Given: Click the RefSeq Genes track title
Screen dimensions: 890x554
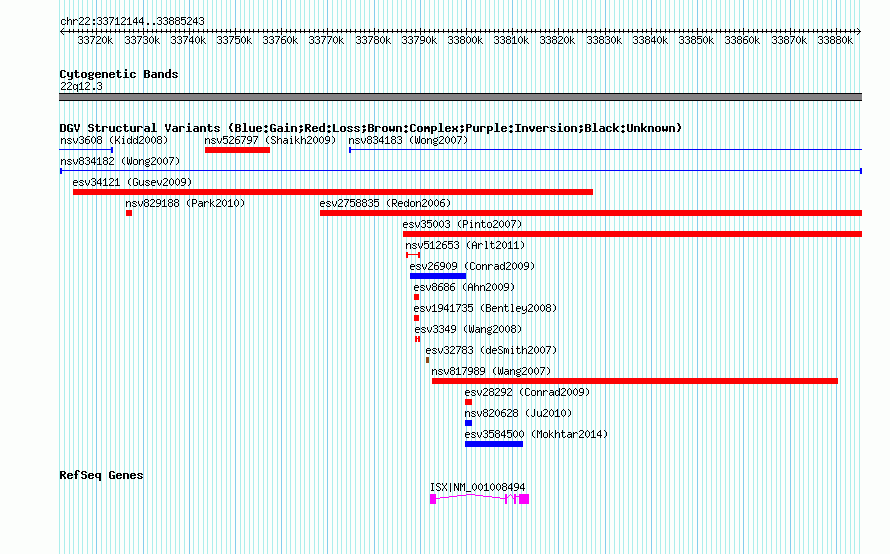Looking at the screenshot, I should [x=101, y=475].
